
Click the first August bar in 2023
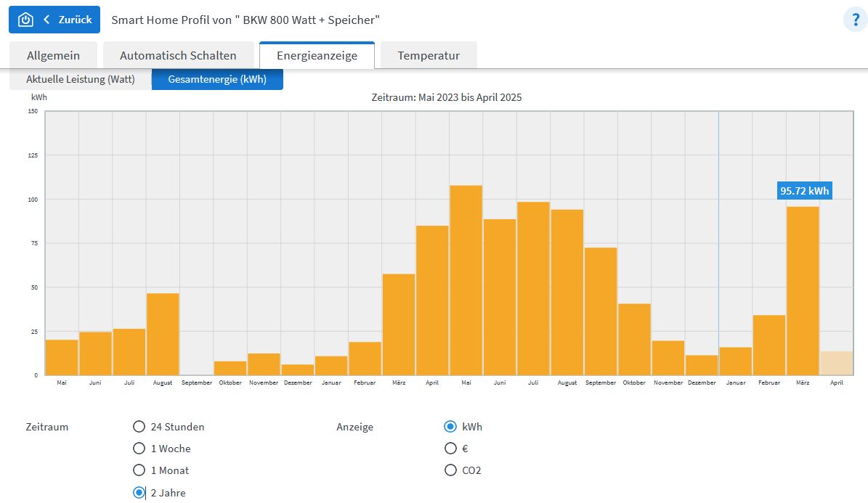coord(163,334)
